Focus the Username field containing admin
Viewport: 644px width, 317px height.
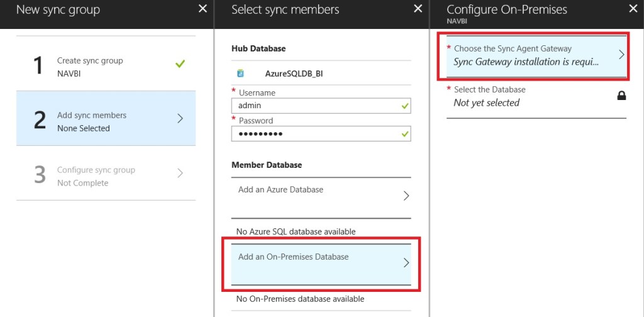click(x=321, y=106)
